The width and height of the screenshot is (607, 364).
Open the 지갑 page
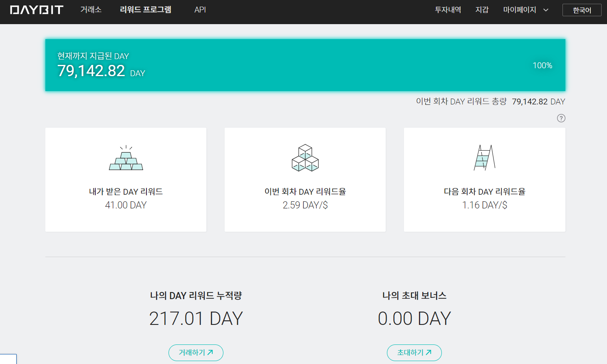(482, 10)
